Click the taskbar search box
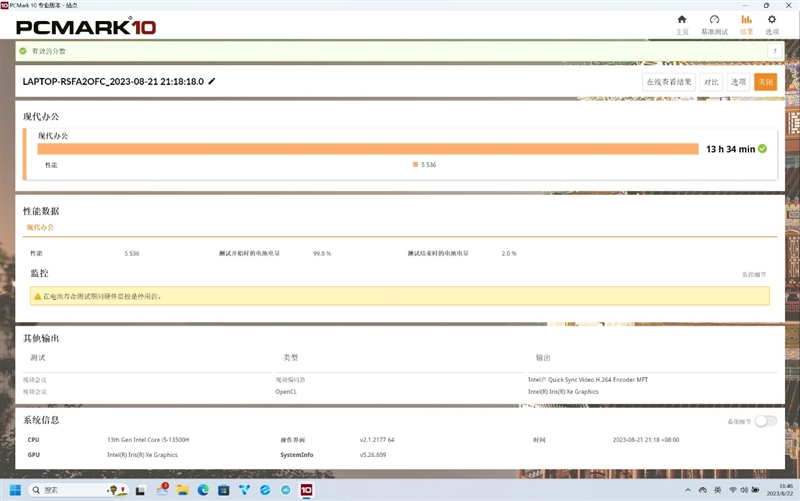Image resolution: width=800 pixels, height=501 pixels. click(77, 490)
